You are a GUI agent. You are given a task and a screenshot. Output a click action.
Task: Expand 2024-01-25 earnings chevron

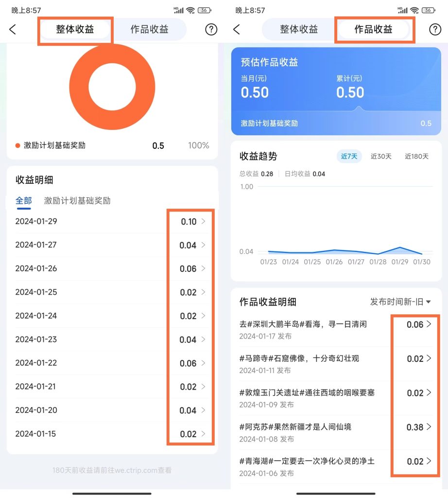[x=204, y=292]
